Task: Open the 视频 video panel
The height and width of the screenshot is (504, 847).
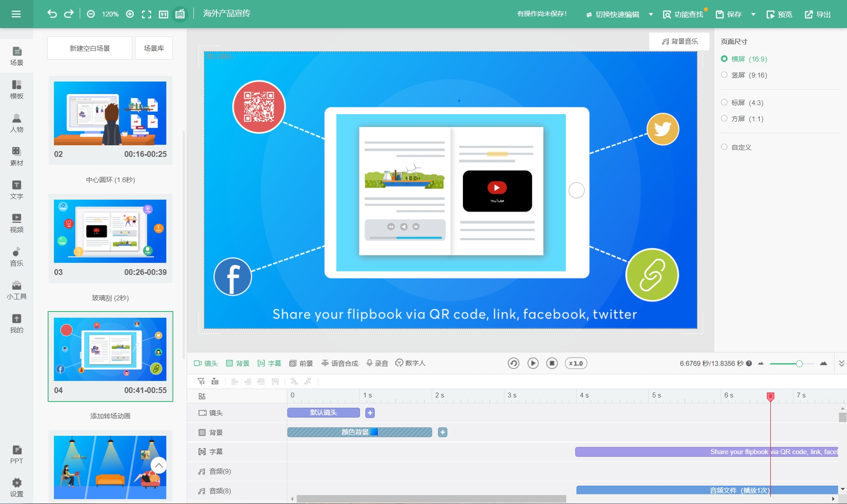Action: point(16,224)
